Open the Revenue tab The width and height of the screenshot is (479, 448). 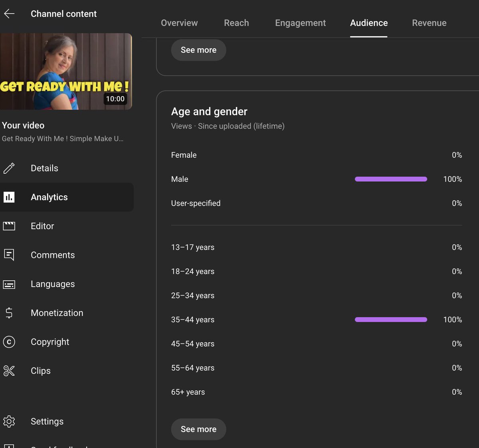pos(429,23)
